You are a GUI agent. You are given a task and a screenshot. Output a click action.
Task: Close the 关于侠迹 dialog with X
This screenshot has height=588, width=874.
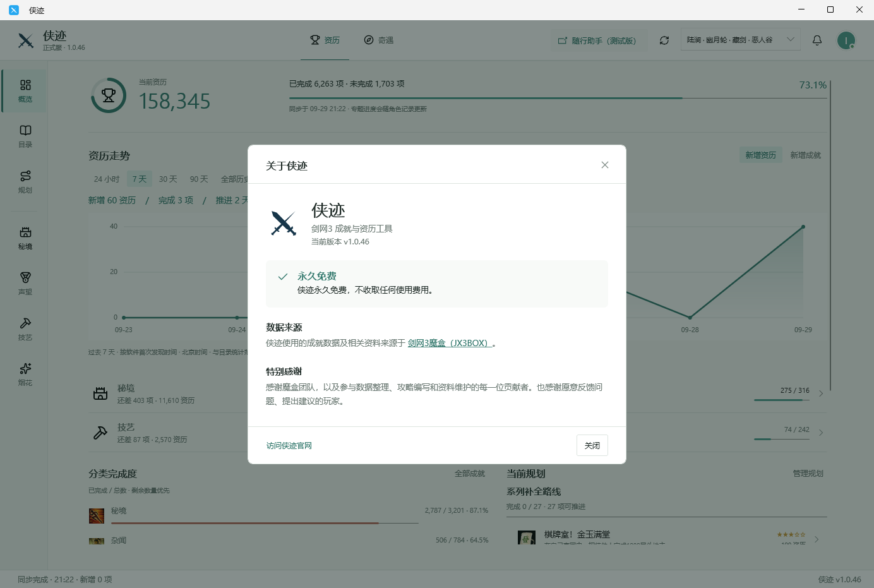[604, 165]
